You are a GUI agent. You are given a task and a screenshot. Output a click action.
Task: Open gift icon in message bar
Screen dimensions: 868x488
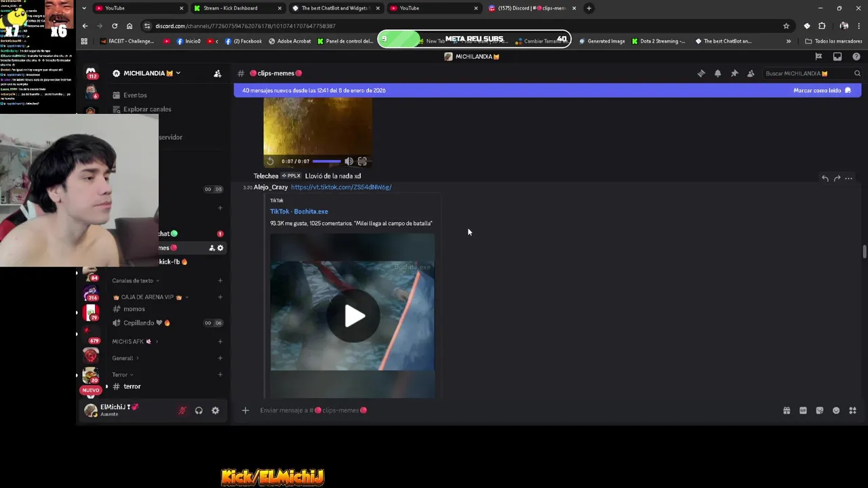(787, 410)
